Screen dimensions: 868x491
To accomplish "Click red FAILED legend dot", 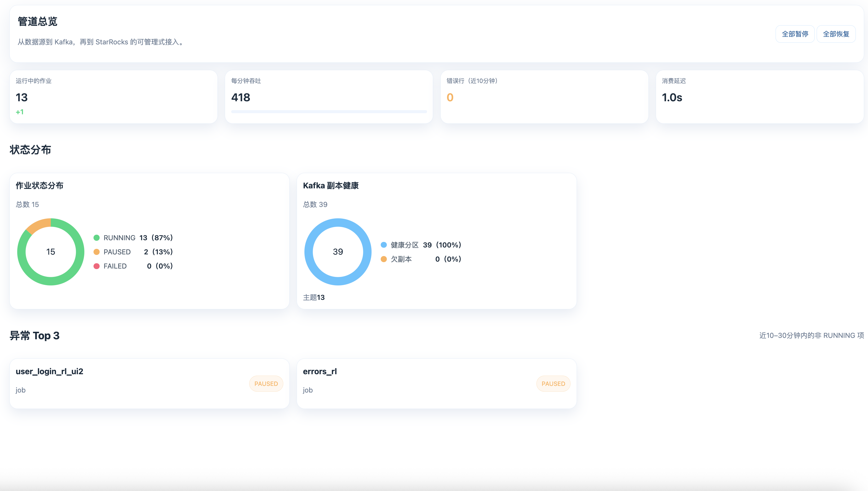I will tap(97, 266).
